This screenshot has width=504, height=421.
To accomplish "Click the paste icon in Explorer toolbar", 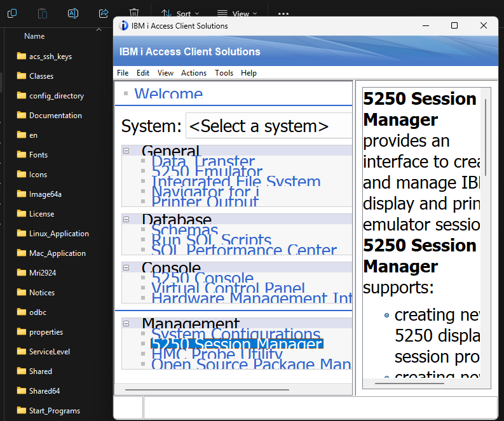I will pos(43,13).
